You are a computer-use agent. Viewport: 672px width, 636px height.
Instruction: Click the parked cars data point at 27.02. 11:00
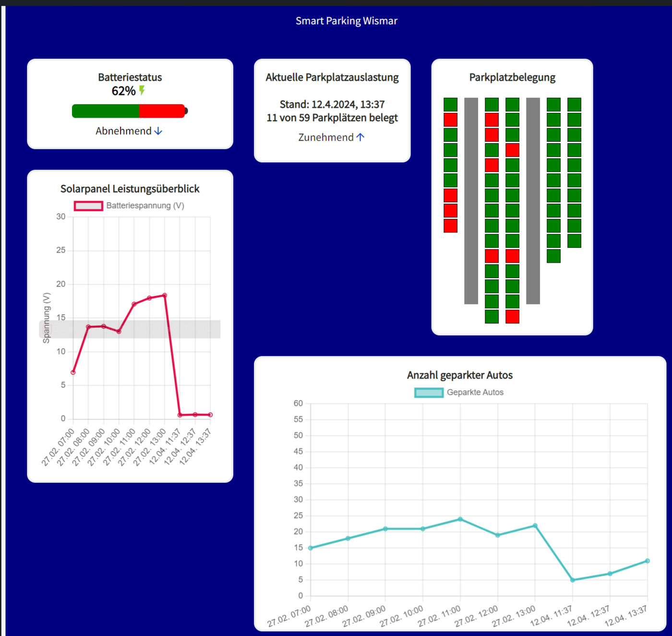460,519
